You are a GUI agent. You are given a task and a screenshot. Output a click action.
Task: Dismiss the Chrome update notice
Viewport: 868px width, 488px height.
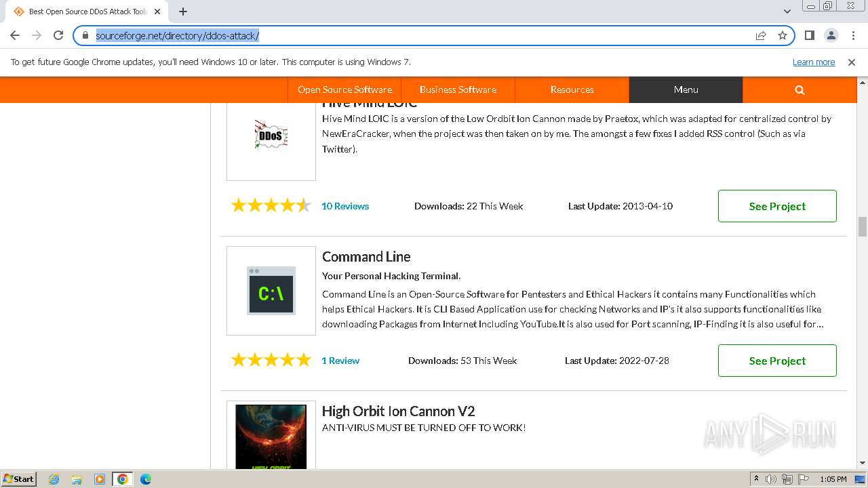coord(852,62)
